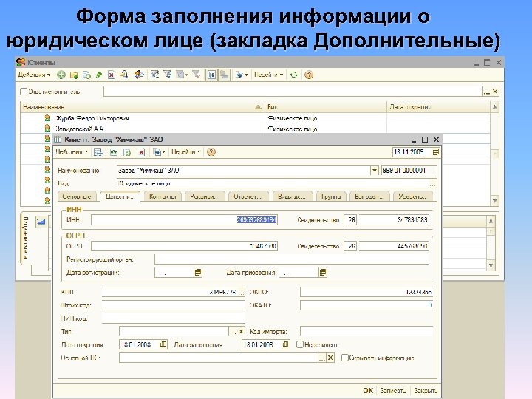Image resolution: width=532 pixels, height=399 pixels.
Task: Click into the ОКПО field
Action: click(366, 292)
